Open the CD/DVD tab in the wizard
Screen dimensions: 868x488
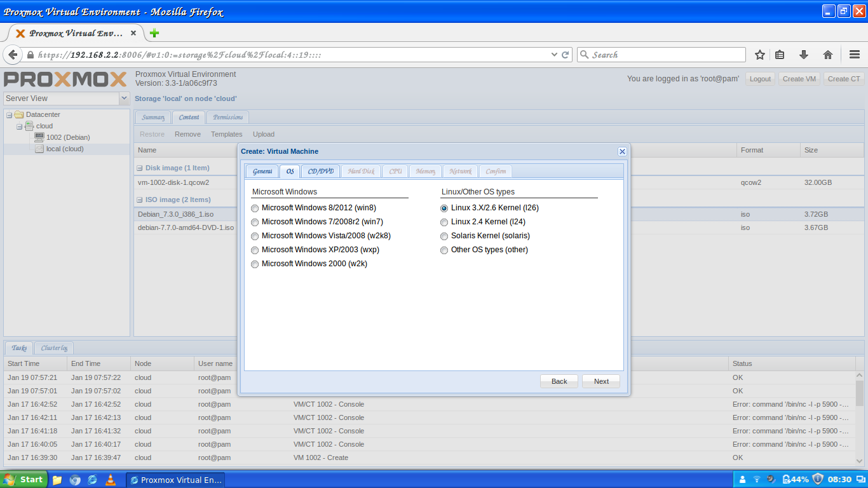[x=320, y=171]
